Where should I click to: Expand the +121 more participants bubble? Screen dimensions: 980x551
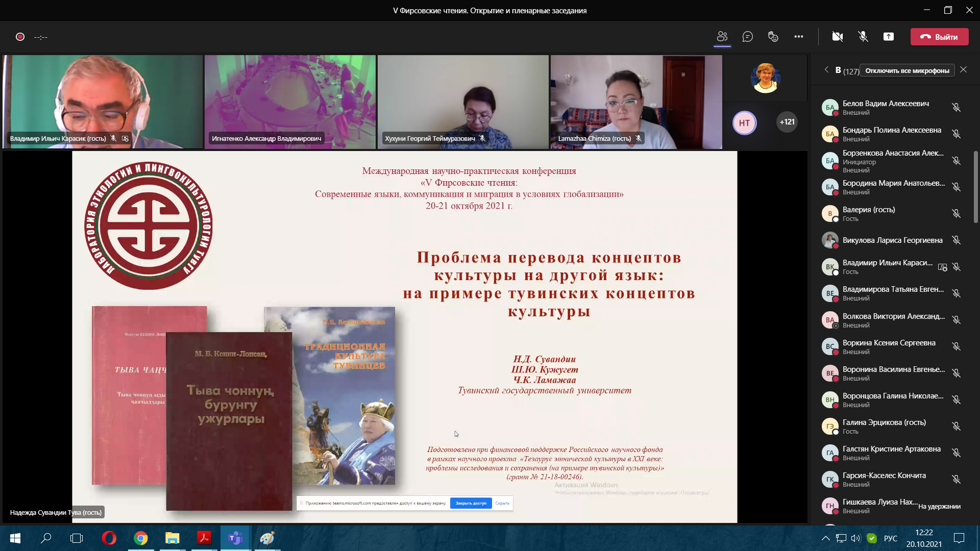click(x=787, y=122)
